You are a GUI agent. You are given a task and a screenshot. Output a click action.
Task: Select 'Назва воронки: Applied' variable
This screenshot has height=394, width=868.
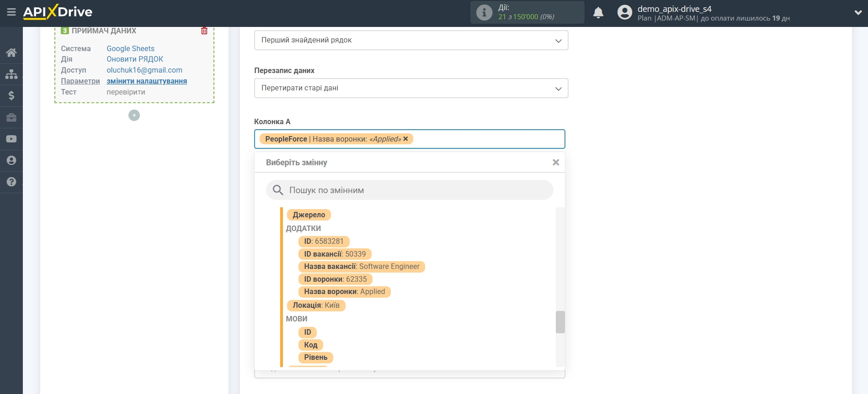click(345, 292)
